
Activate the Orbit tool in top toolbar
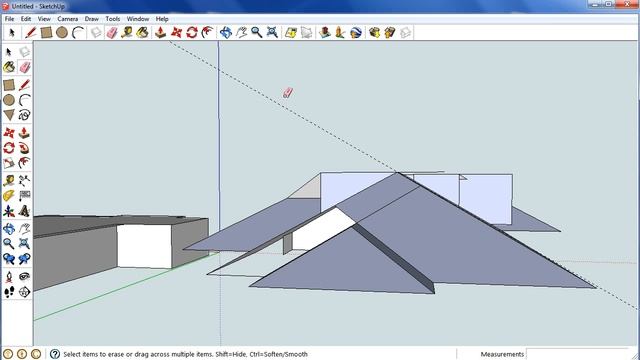click(226, 33)
